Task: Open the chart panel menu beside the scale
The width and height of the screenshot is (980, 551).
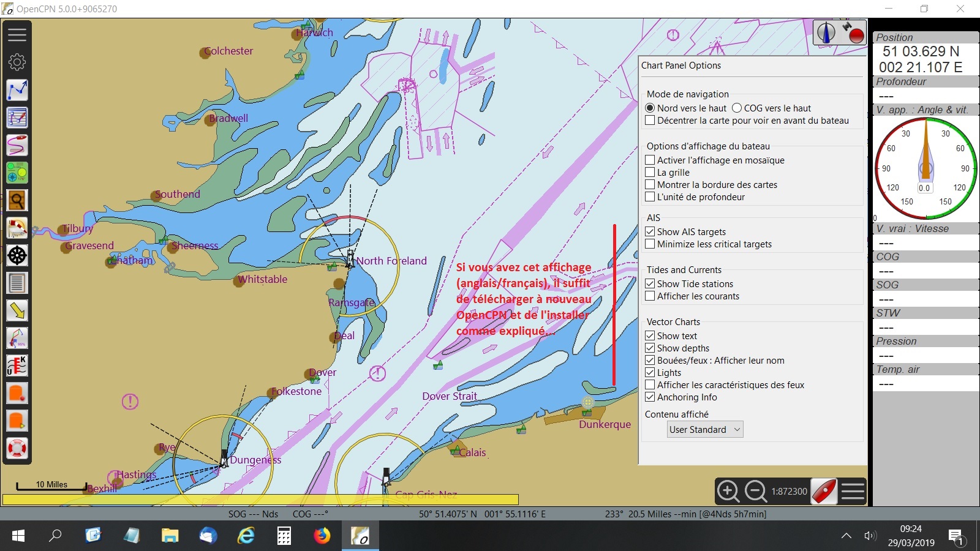Action: point(853,491)
